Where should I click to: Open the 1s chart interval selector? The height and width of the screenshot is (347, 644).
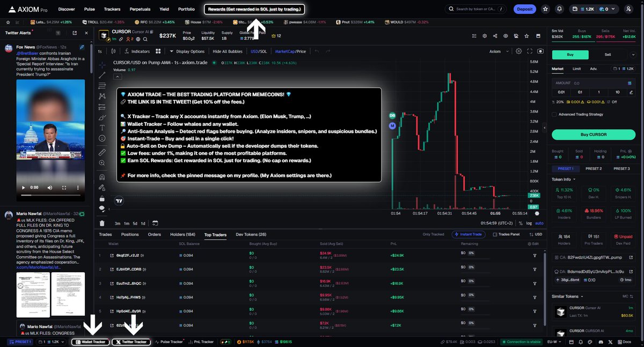tap(100, 51)
